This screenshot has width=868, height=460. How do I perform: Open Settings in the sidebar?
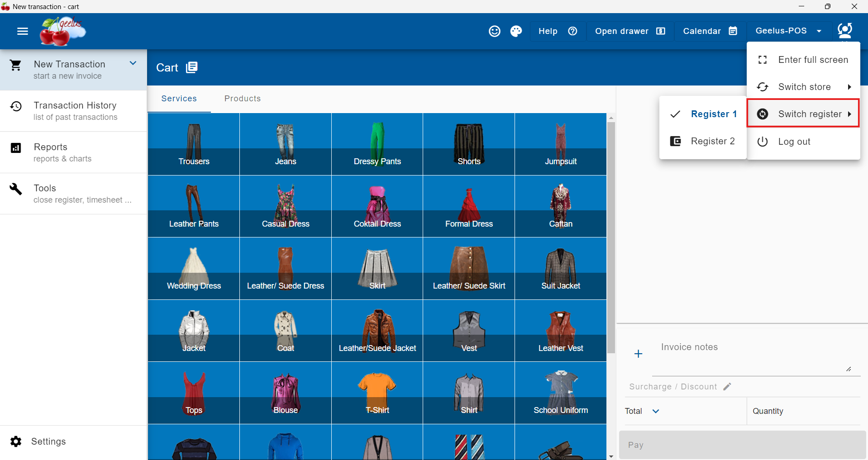coord(48,441)
